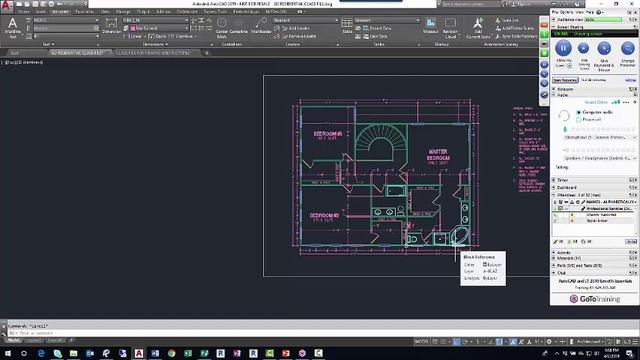
Task: Click the Center Mark tool
Action: click(x=222, y=28)
